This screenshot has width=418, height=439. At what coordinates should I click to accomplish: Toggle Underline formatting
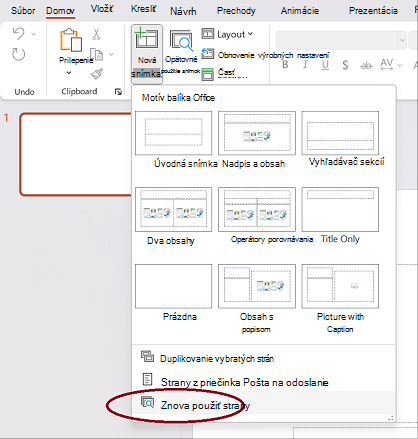pyautogui.click(x=325, y=65)
